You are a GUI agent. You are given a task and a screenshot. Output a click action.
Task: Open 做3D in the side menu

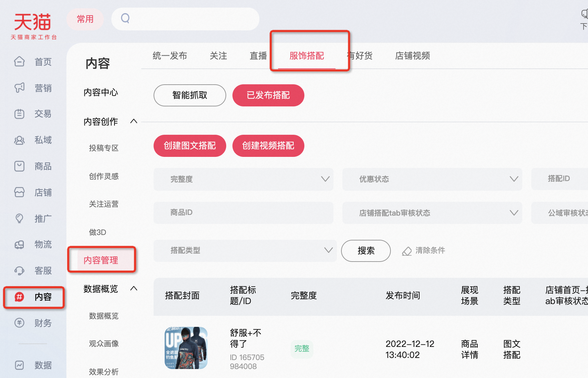[x=98, y=232]
